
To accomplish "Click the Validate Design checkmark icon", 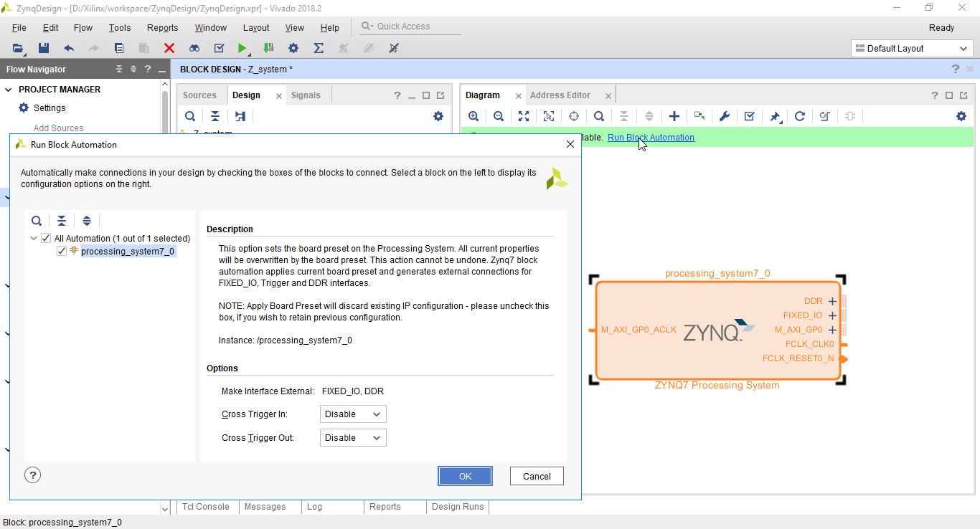I will point(750,116).
